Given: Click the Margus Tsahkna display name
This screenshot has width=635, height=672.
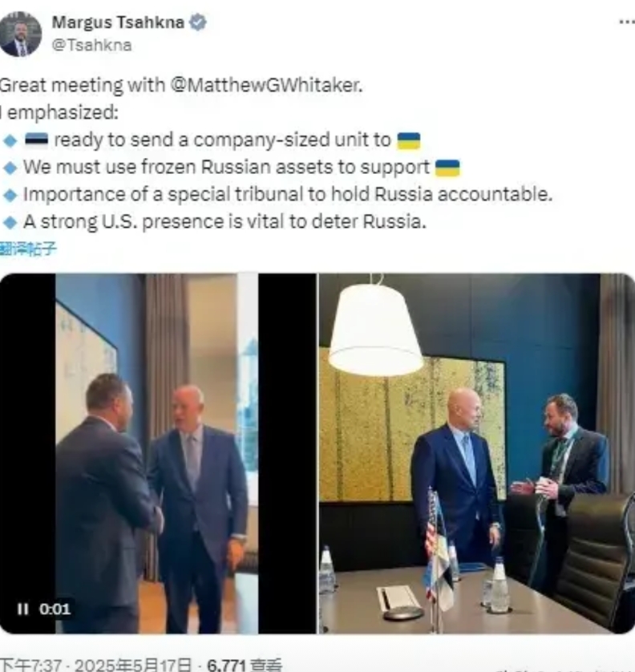Looking at the screenshot, I should (118, 22).
